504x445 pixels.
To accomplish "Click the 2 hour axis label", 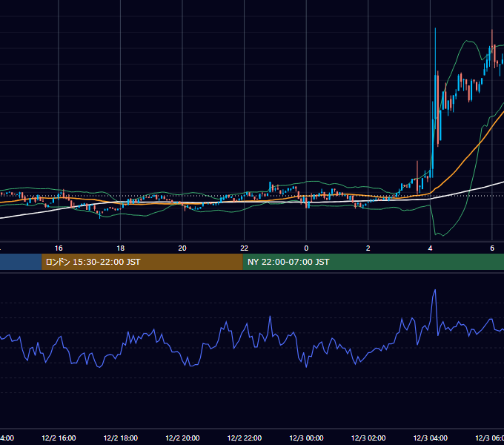I will (368, 248).
